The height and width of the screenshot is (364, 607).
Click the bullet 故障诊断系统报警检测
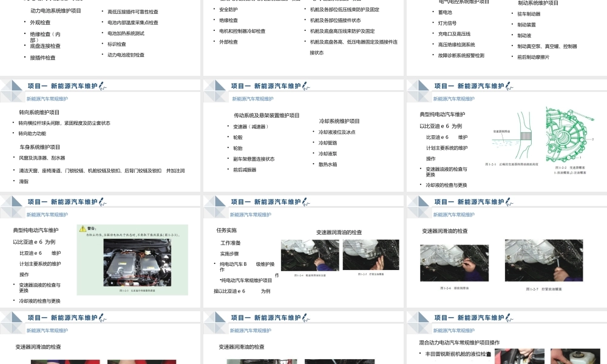[x=461, y=55]
